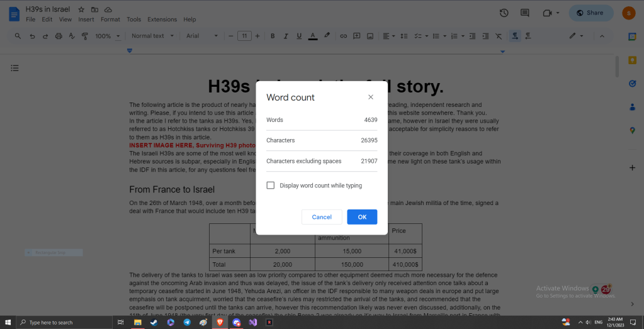
Task: Click the Cancel button in dialog
Action: pyautogui.click(x=322, y=217)
